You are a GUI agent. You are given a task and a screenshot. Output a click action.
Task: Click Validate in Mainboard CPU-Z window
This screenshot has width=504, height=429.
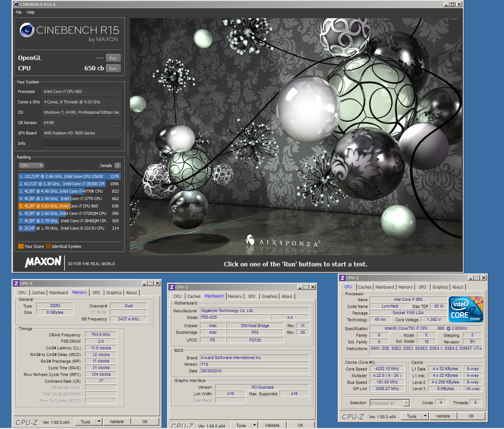tap(272, 425)
